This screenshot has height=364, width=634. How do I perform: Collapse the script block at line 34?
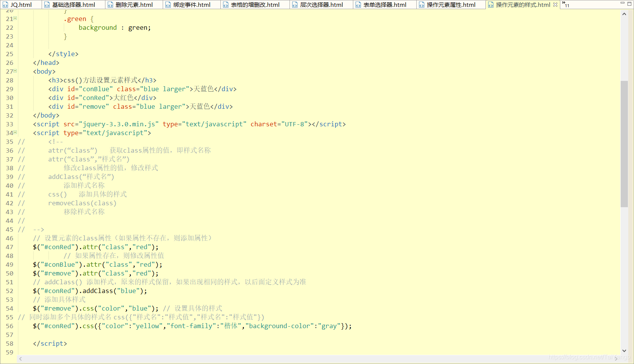[x=15, y=132]
